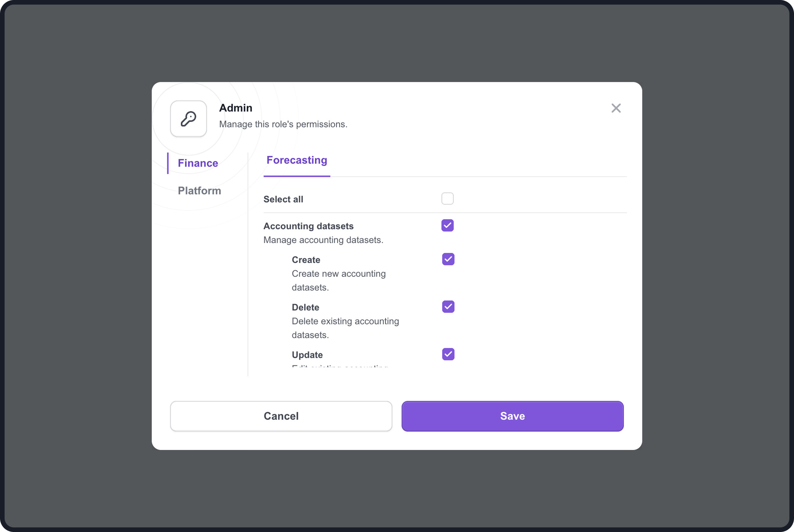The width and height of the screenshot is (794, 532).
Task: Click the Create permission label
Action: [306, 260]
